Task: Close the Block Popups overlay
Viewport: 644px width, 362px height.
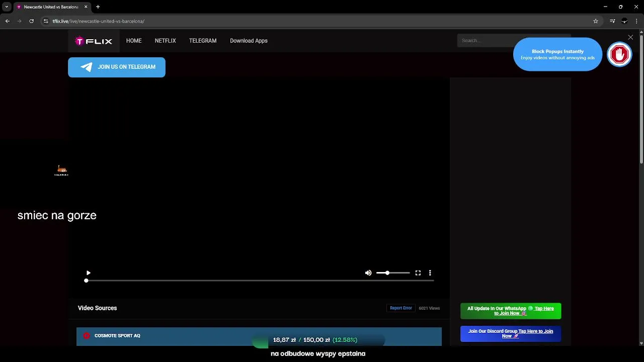Action: tap(630, 37)
